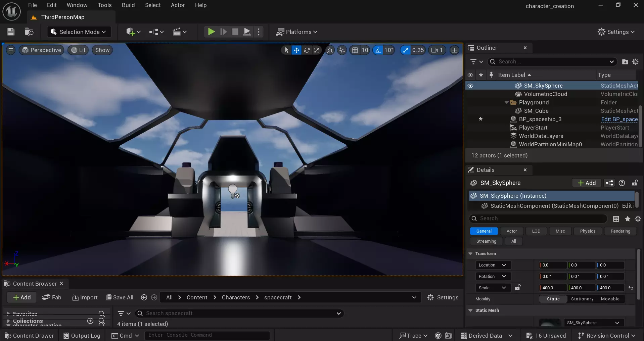Open the Browse content icon in toolbar
The image size is (644, 341).
pyautogui.click(x=29, y=32)
